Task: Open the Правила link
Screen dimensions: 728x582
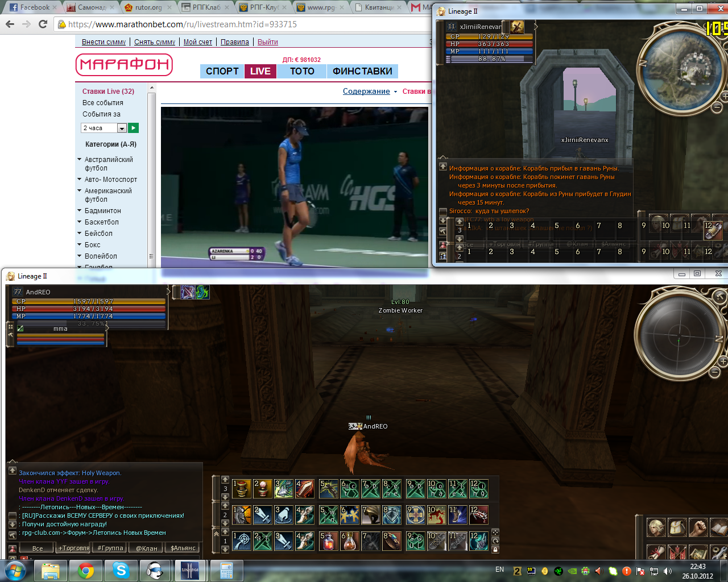Action: pyautogui.click(x=235, y=42)
